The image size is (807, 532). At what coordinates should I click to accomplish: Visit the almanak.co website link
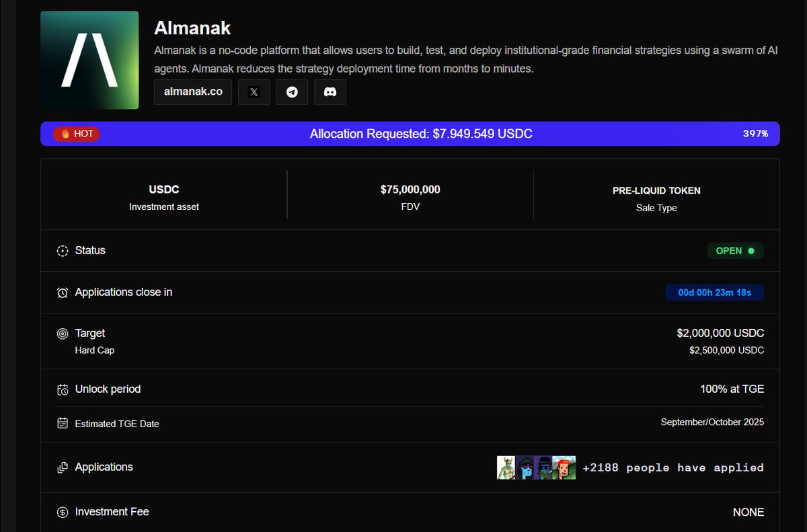pos(193,92)
